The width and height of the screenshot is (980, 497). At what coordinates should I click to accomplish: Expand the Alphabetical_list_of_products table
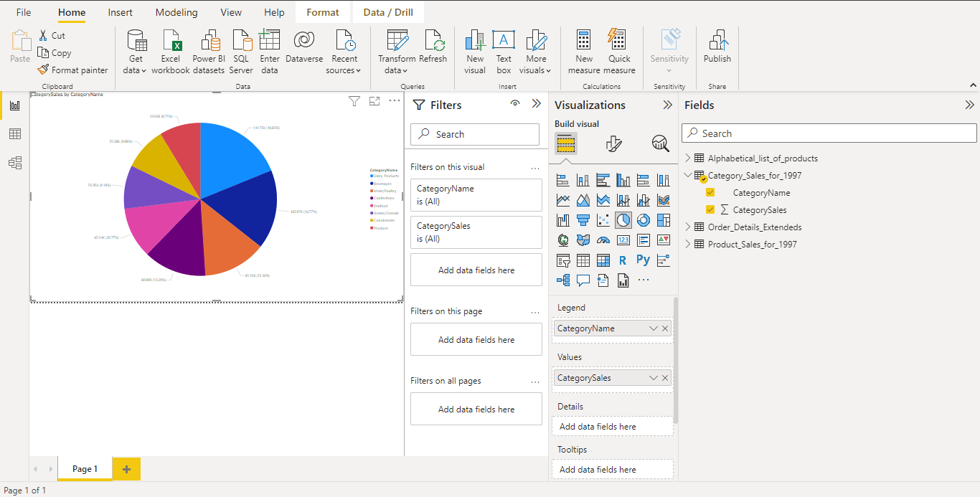click(688, 158)
